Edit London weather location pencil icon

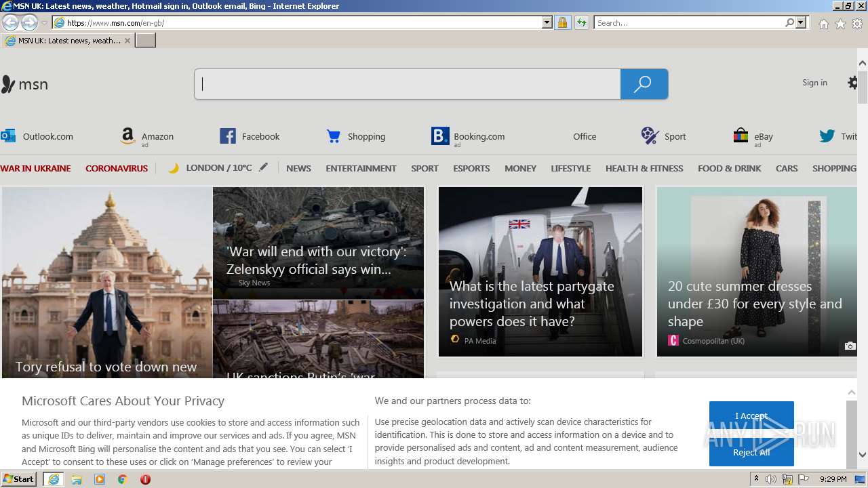click(263, 167)
